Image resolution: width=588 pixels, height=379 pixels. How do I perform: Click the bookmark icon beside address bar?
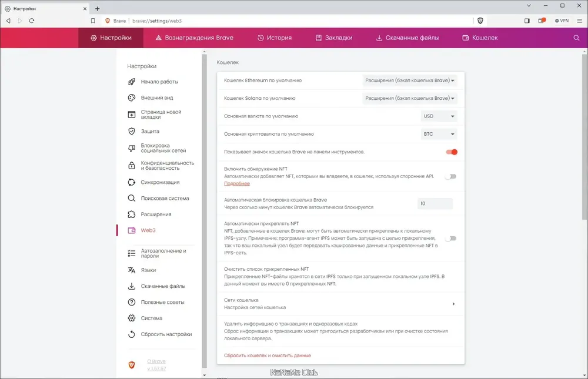tap(93, 21)
